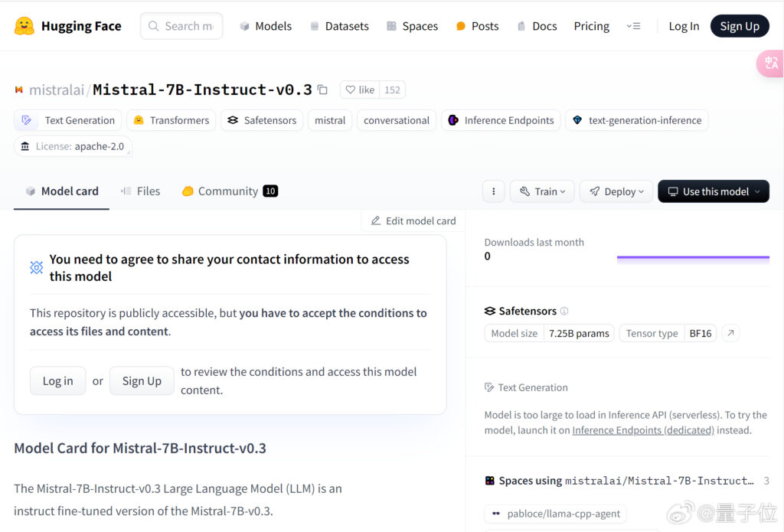The image size is (784, 532).
Task: Focus the search models input field
Action: coord(181,26)
